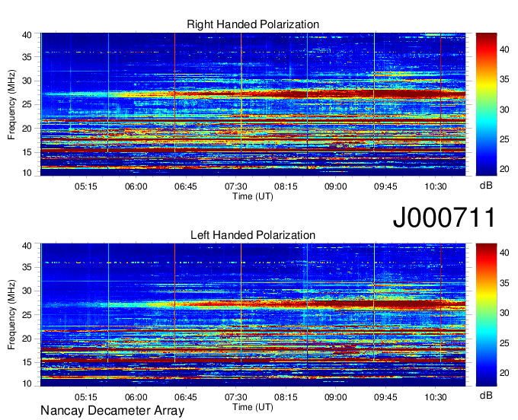The image size is (518, 420).
Task: Click the 09:45 tick on Right Handed time axis
Action: 385,186
